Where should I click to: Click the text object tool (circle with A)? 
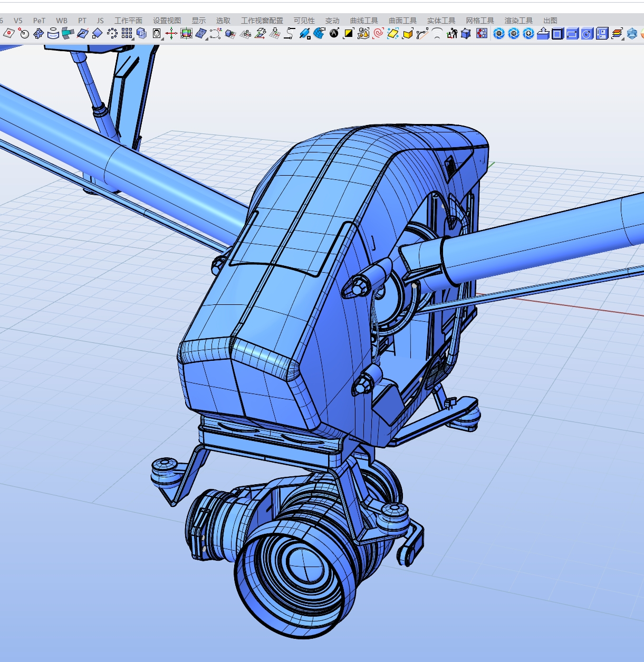click(x=334, y=33)
